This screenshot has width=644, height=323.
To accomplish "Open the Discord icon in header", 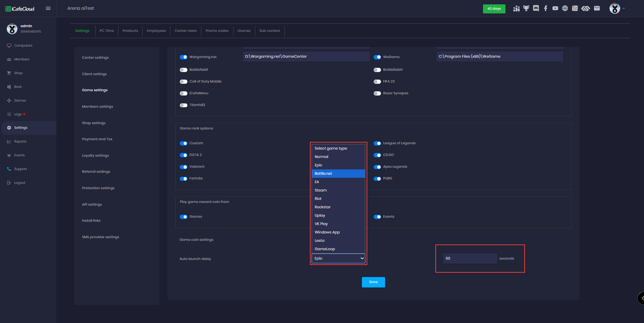I will pos(536,8).
